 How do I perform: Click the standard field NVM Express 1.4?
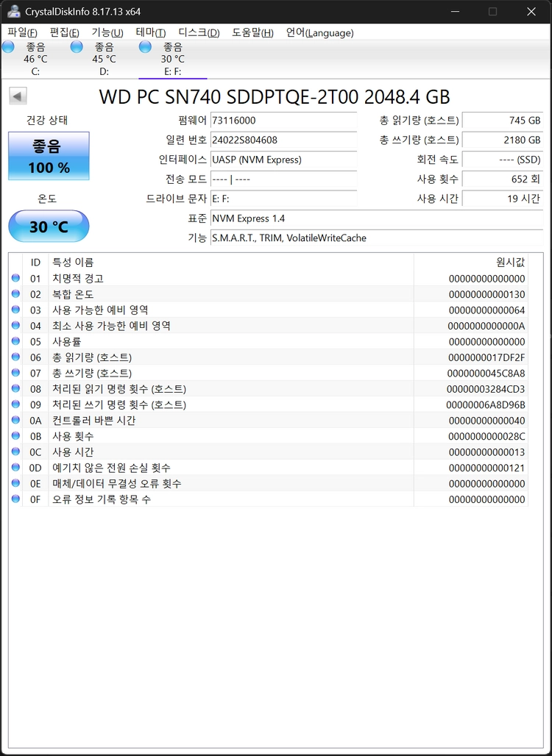(x=377, y=218)
